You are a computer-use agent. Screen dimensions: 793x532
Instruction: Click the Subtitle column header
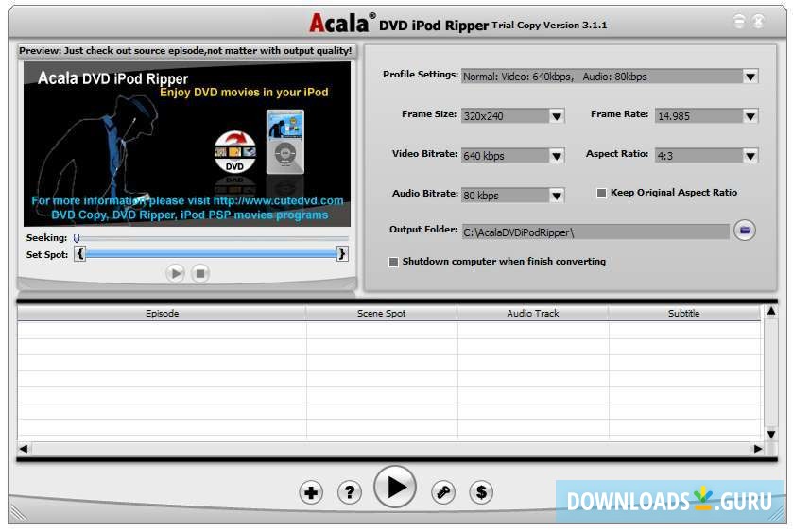684,314
